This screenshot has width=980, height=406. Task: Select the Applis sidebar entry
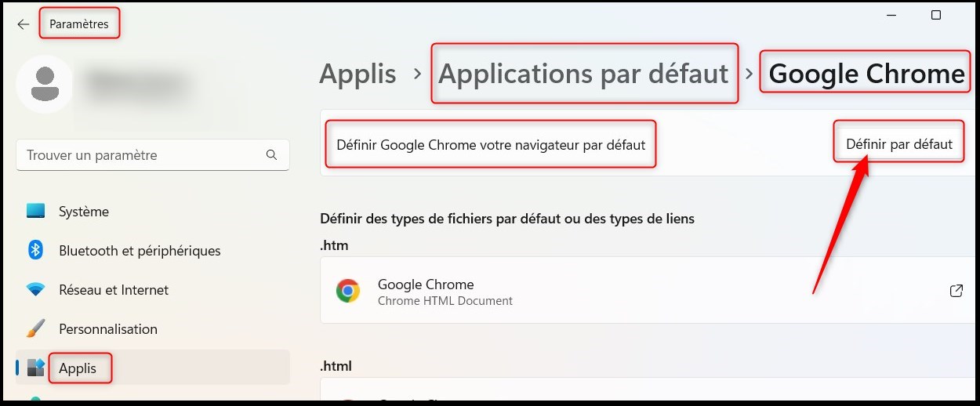[78, 368]
